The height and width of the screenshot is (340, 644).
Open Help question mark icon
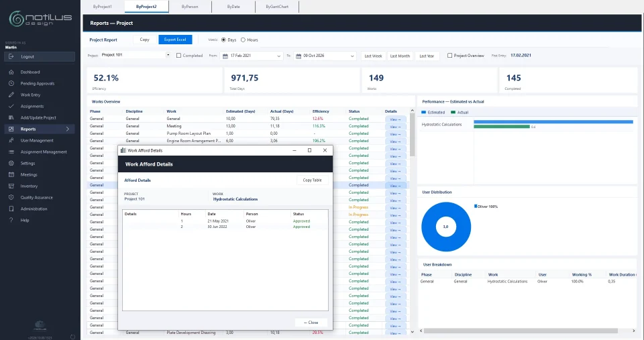click(x=11, y=220)
